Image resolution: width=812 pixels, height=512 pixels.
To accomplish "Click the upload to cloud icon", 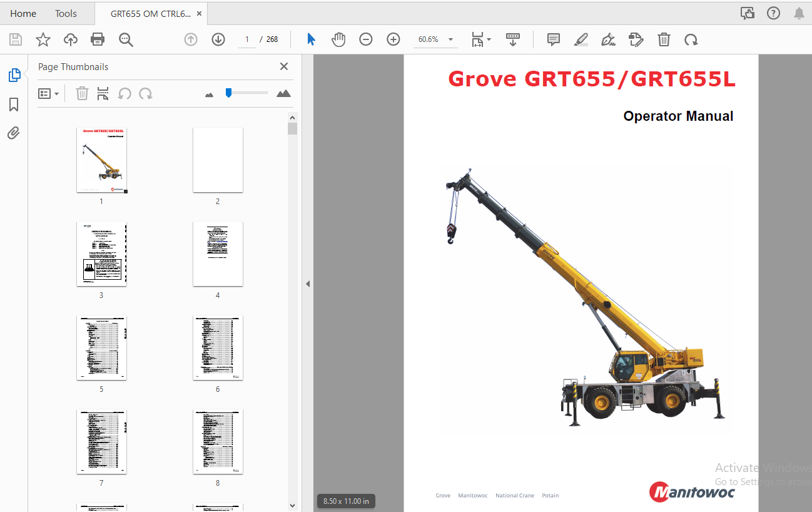I will click(71, 39).
